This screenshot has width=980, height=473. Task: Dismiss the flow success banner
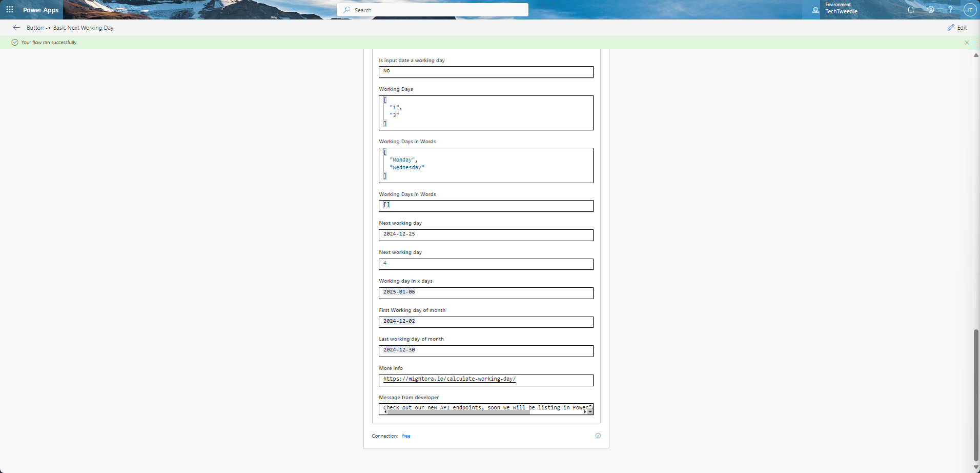click(x=967, y=42)
